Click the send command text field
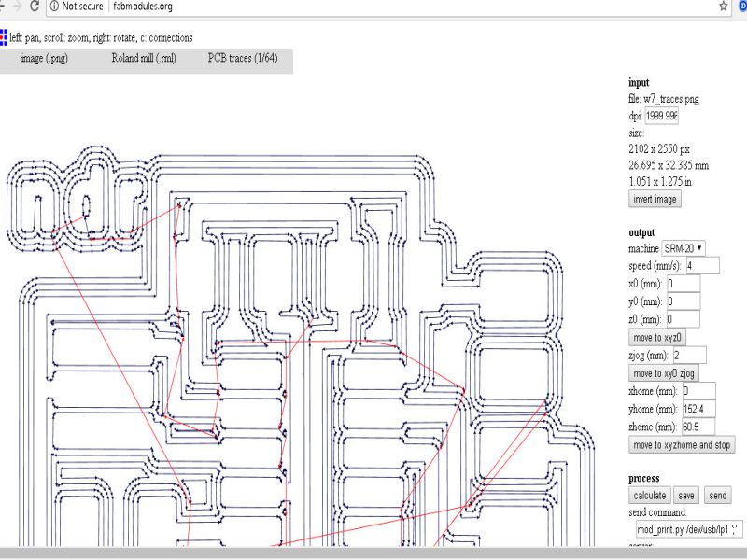The image size is (747, 560). 689,529
